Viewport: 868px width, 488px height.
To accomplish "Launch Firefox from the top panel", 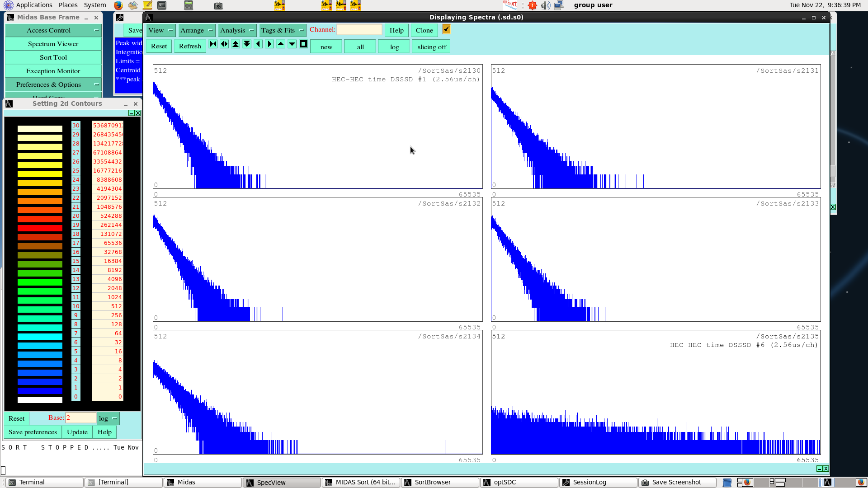I will (118, 5).
